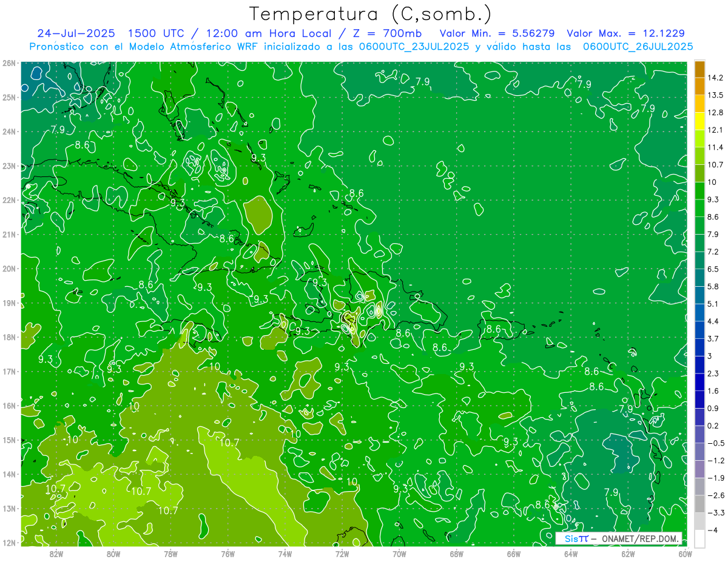Click the 'Z = 700mb' level label
Viewport: 728px width, 562px height.
coord(386,33)
